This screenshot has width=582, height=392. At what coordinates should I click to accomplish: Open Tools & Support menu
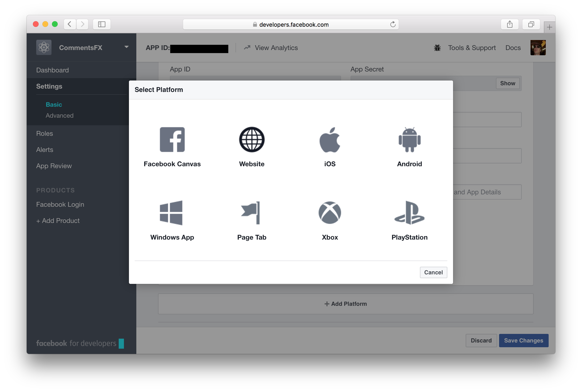472,48
